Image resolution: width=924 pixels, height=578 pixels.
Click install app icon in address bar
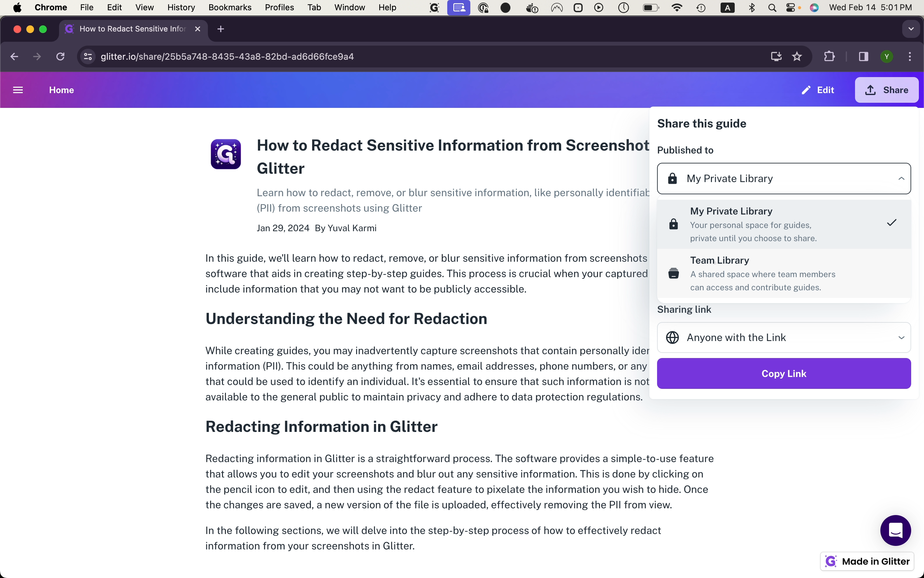[x=776, y=57]
